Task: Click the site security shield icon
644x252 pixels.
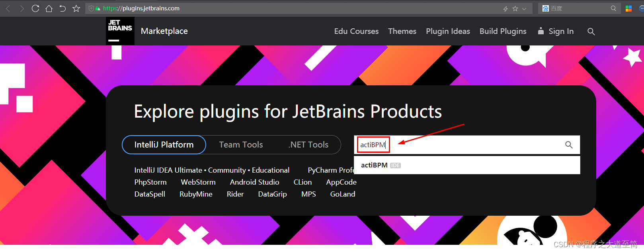Action: pyautogui.click(x=91, y=8)
